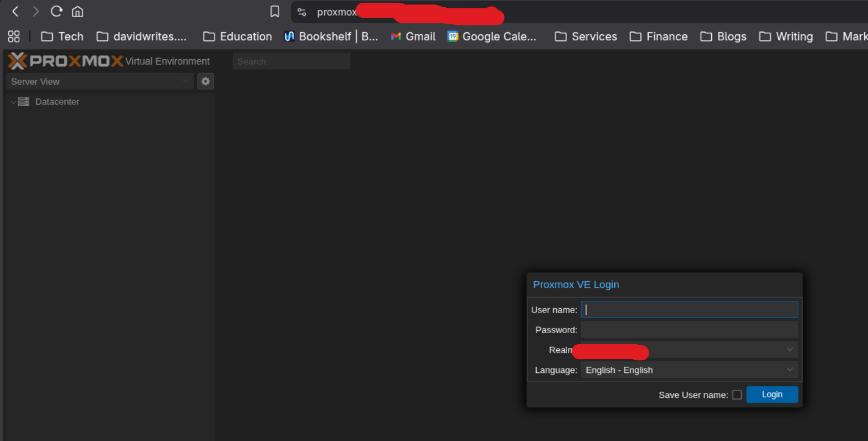Enable the Save User name checkbox
This screenshot has height=441, width=868.
click(x=737, y=395)
